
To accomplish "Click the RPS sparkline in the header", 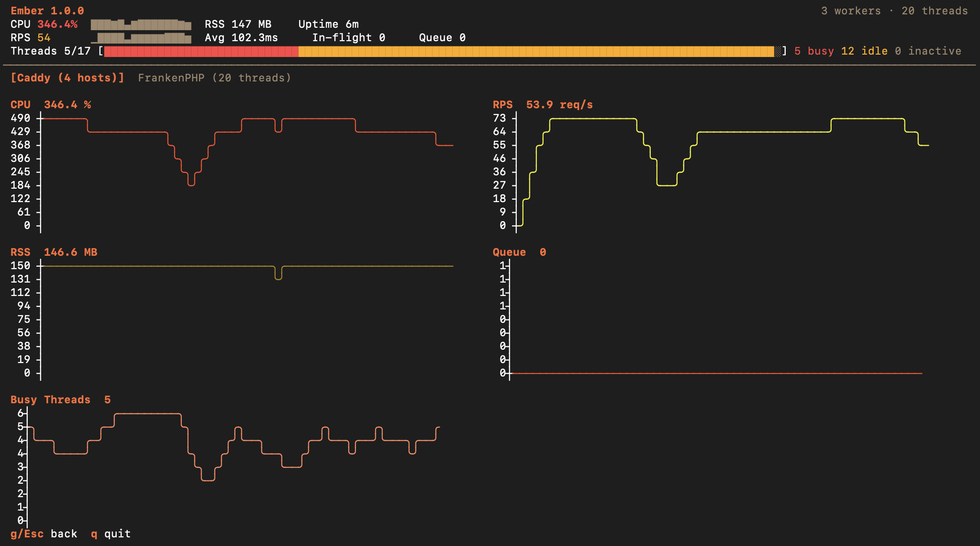I will [x=141, y=38].
